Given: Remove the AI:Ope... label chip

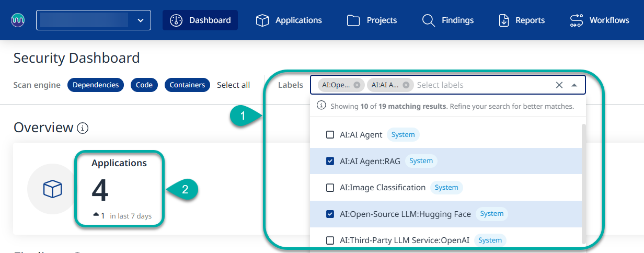Looking at the screenshot, I should coord(356,85).
